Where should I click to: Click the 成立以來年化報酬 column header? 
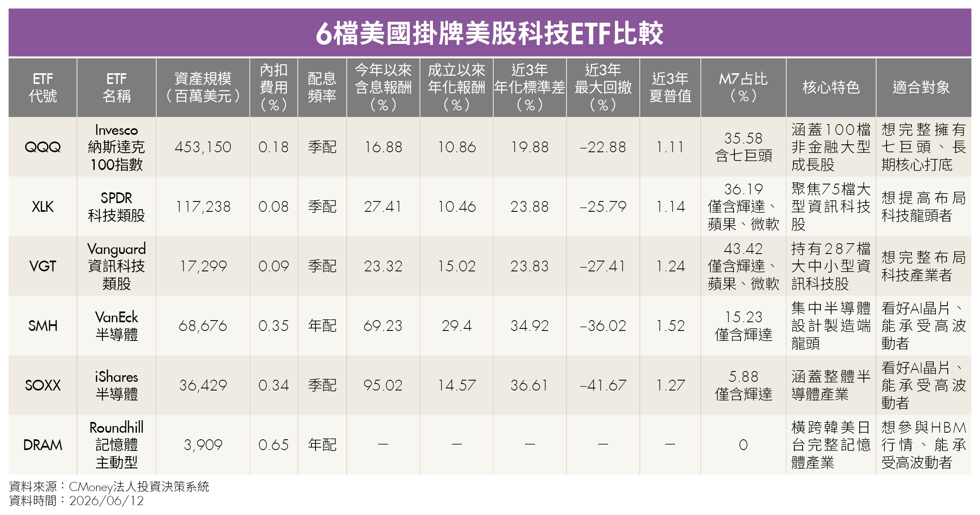tap(456, 87)
